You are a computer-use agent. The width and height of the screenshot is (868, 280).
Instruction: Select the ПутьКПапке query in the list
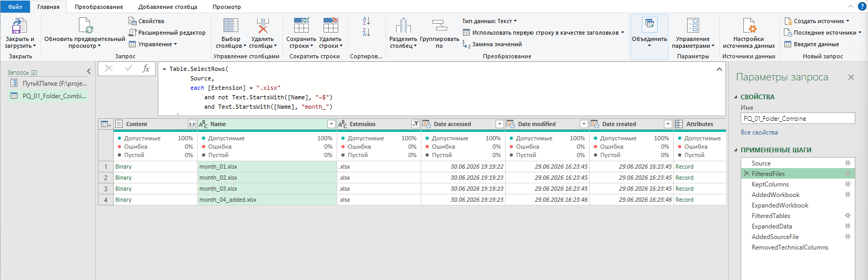click(x=48, y=84)
